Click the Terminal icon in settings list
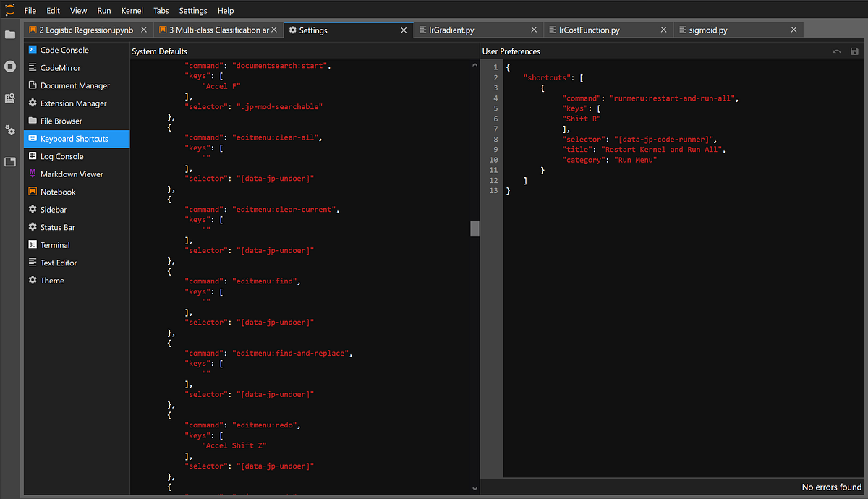Screen dimensions: 868x499 pos(33,244)
